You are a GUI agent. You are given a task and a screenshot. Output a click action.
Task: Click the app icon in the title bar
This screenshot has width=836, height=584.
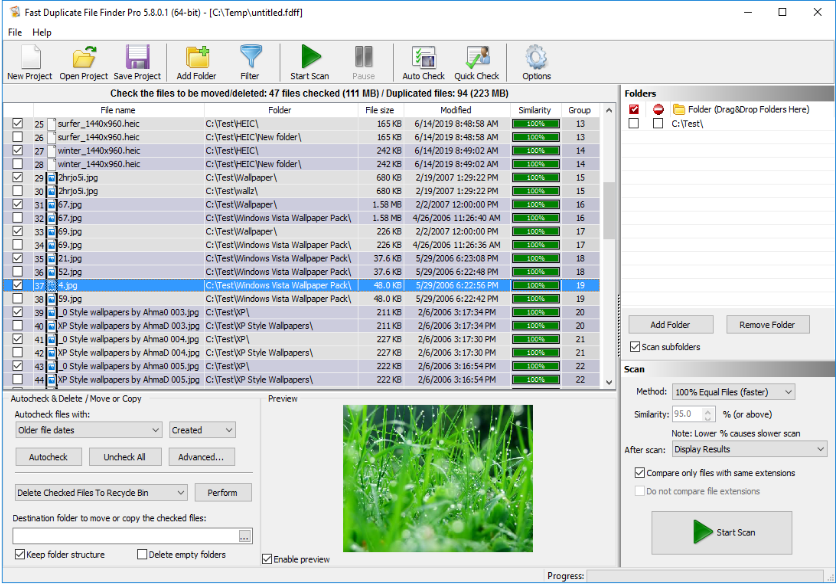[x=14, y=12]
